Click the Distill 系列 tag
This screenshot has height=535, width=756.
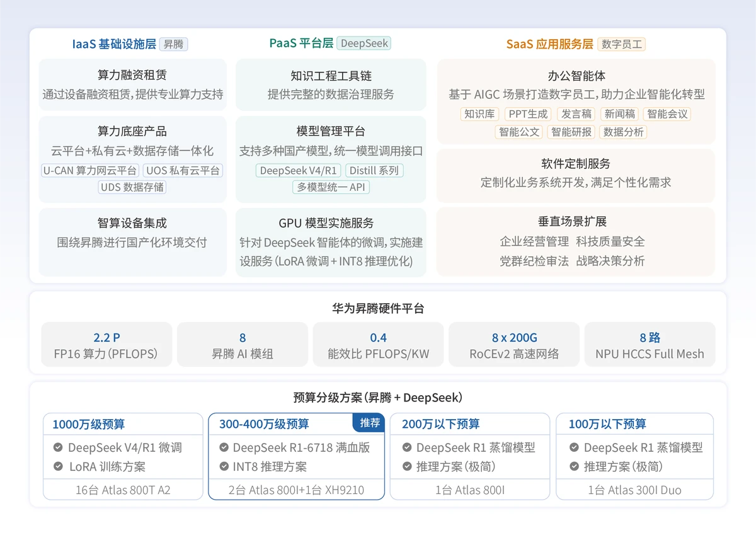[374, 171]
